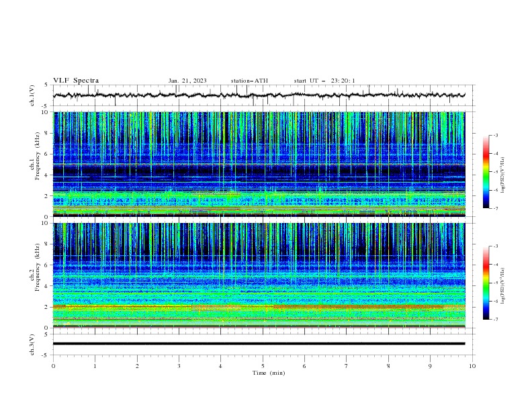Screen dimensions: 532x411
Task: Click the "VLF Spectra" plot title
Action: click(x=76, y=81)
